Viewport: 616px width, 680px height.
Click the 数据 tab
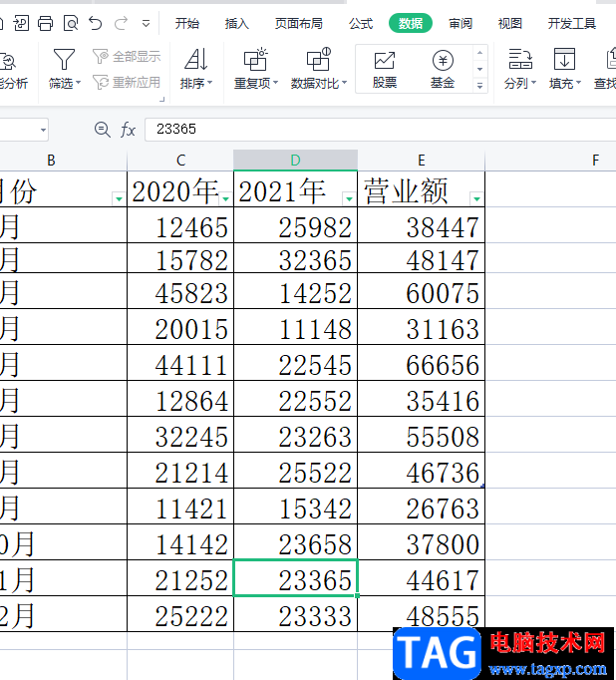(x=411, y=23)
